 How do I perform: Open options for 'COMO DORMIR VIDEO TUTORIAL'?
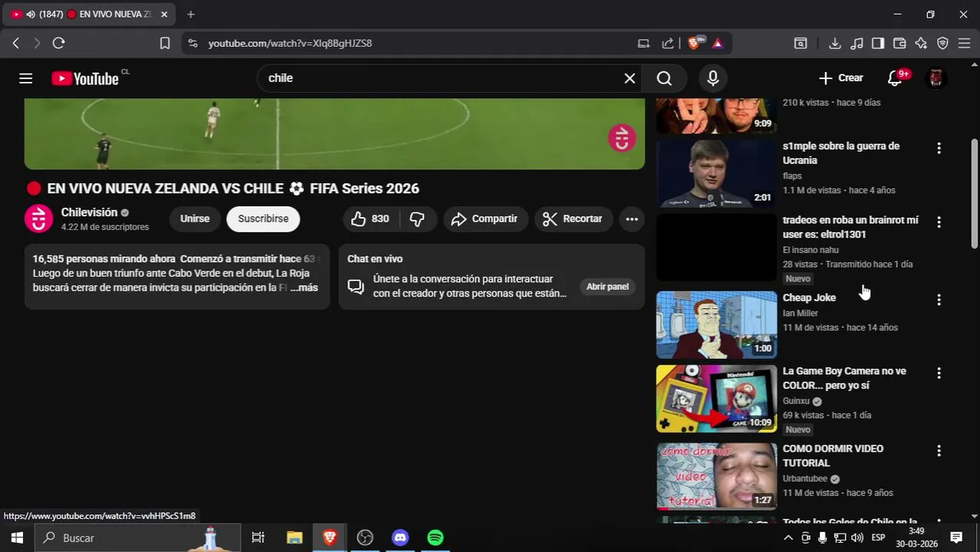pos(939,451)
